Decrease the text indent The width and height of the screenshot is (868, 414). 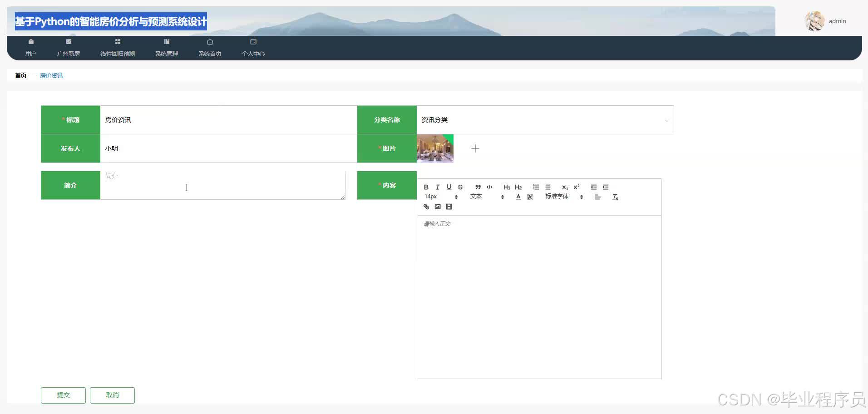(594, 187)
